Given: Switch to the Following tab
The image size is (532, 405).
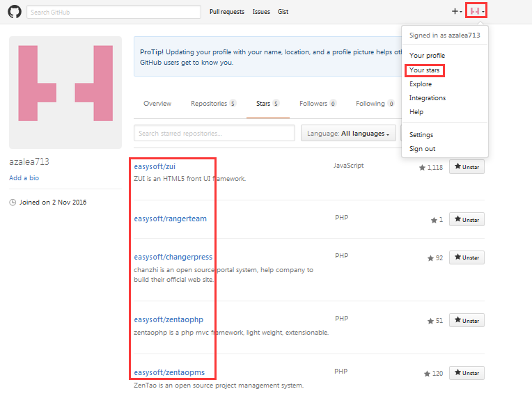Looking at the screenshot, I should (375, 104).
